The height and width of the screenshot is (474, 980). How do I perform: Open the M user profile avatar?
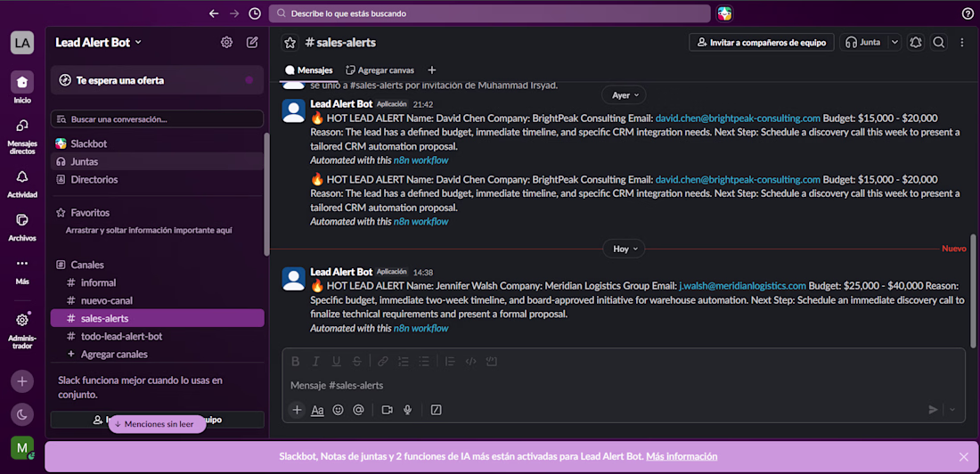pyautogui.click(x=22, y=448)
